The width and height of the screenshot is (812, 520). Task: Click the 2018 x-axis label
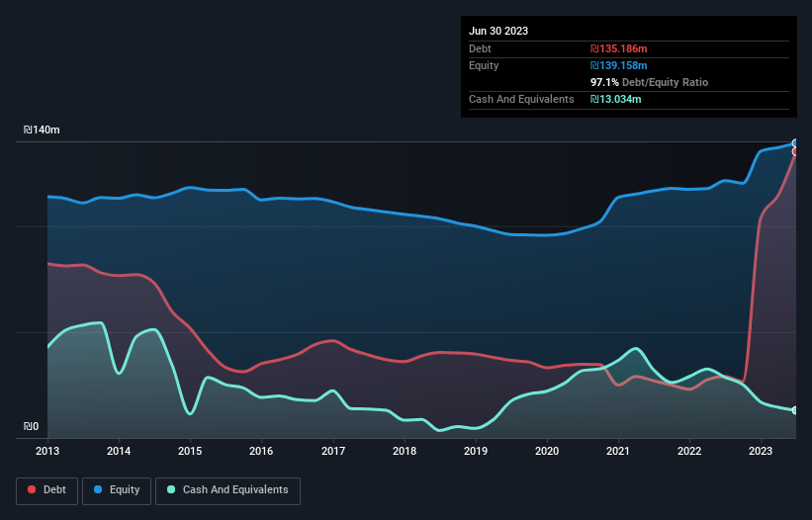pos(405,451)
